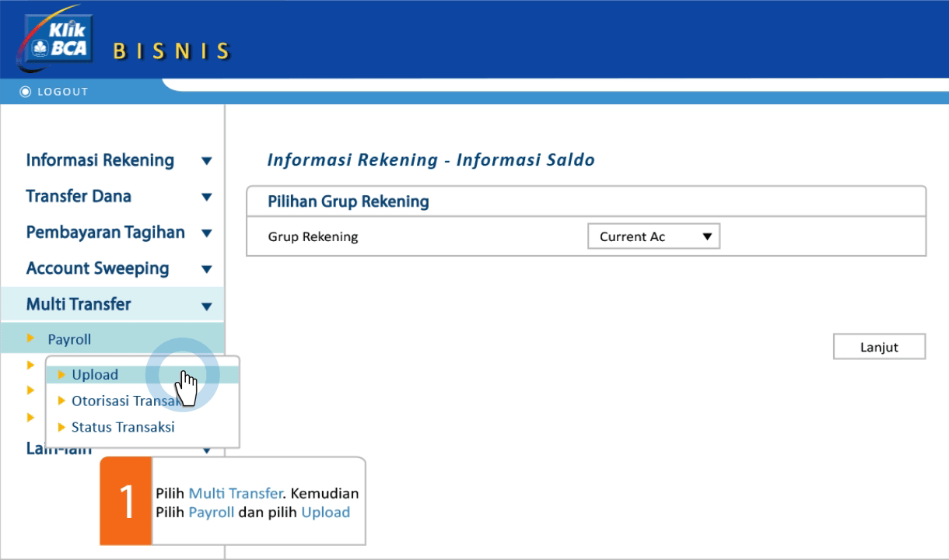Open the Pembayaran Tagihan menu
The width and height of the screenshot is (949, 560).
coord(104,233)
